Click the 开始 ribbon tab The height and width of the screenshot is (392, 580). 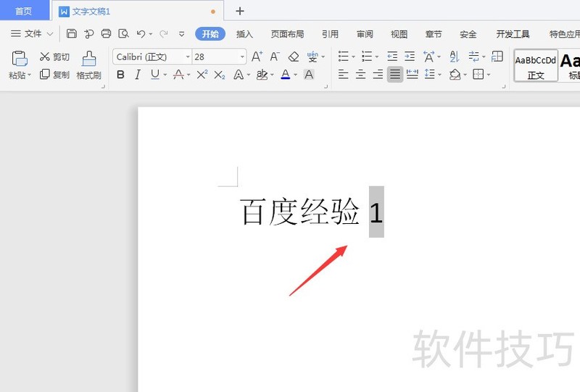coord(210,34)
